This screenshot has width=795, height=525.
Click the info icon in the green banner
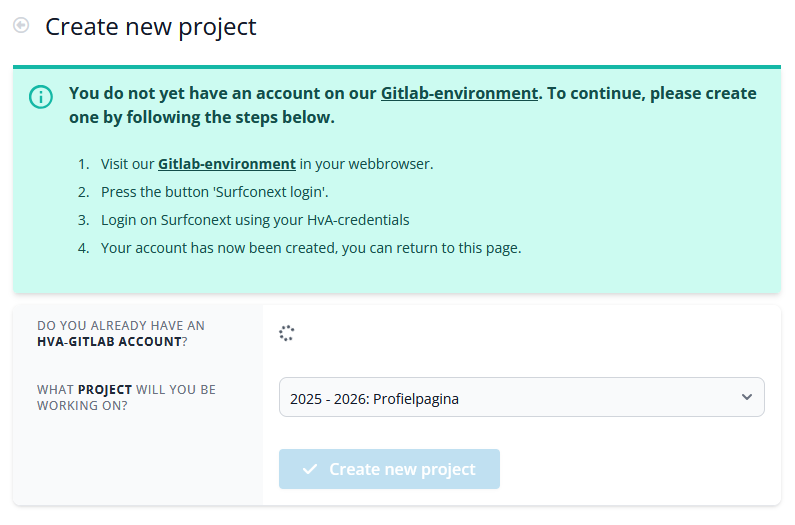point(41,96)
